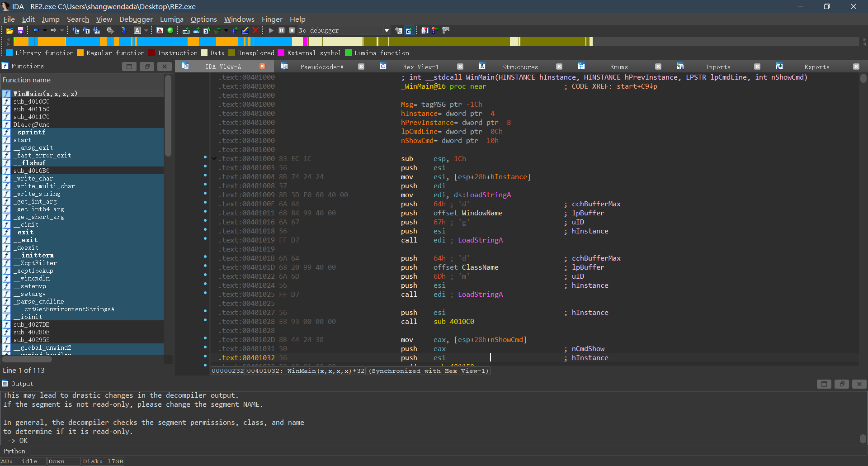
Task: Save the database with the floppy icon
Action: click(x=20, y=30)
